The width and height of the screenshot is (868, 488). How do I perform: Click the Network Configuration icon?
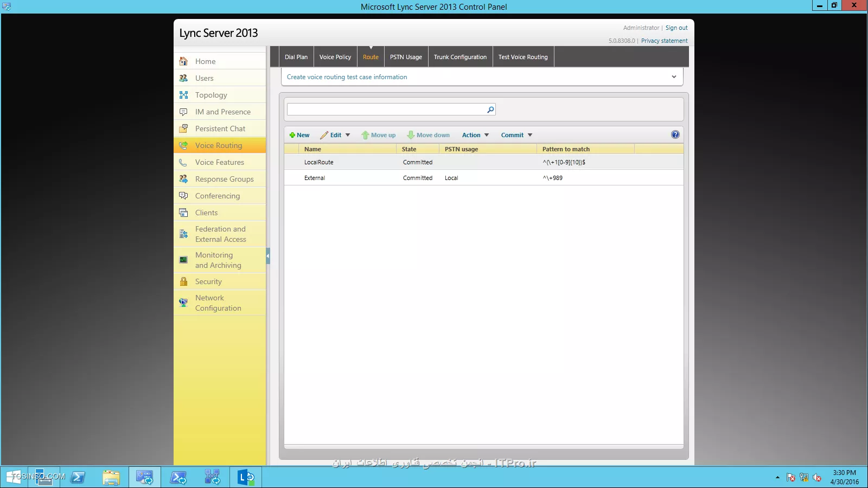(x=183, y=303)
